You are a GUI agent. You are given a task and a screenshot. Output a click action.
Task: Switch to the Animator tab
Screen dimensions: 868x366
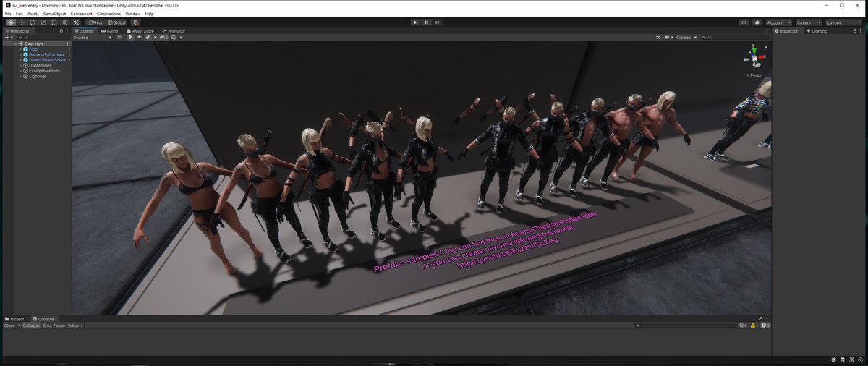(x=174, y=31)
